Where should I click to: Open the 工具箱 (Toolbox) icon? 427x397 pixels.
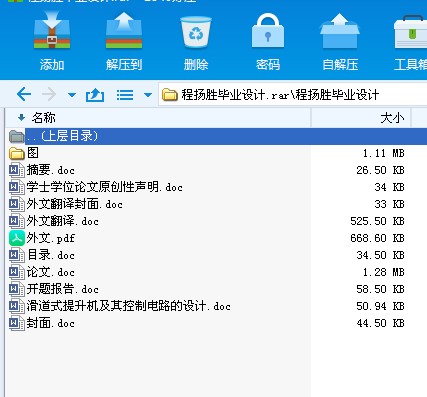point(410,32)
